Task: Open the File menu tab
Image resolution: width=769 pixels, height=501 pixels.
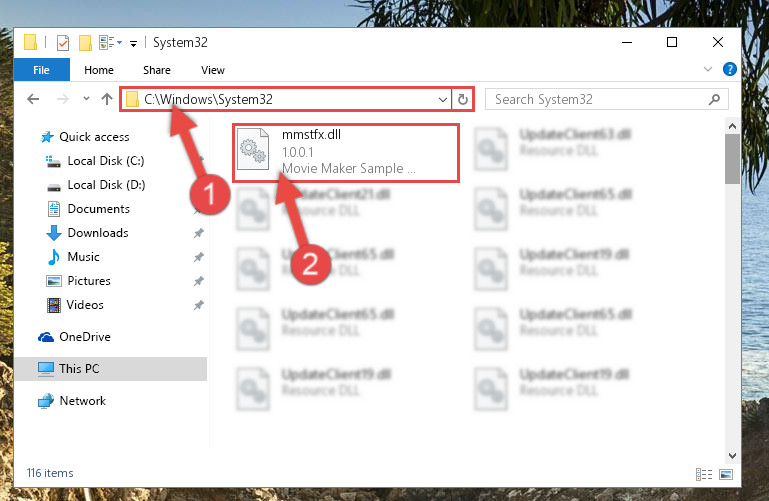Action: click(42, 70)
